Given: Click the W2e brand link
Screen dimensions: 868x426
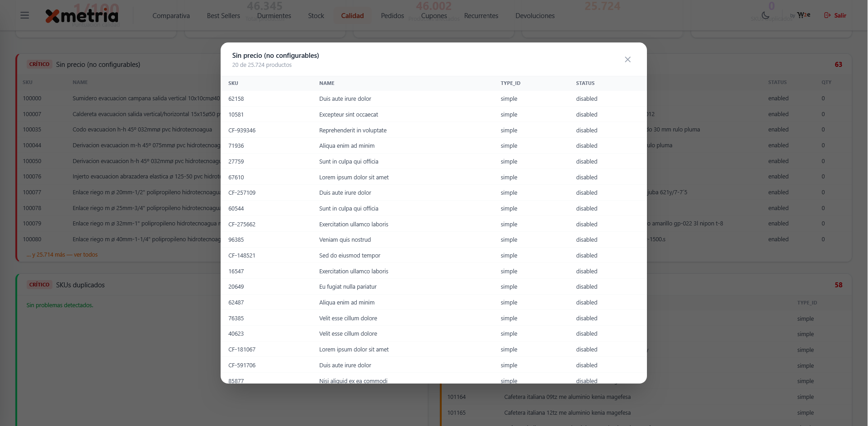Looking at the screenshot, I should (803, 15).
